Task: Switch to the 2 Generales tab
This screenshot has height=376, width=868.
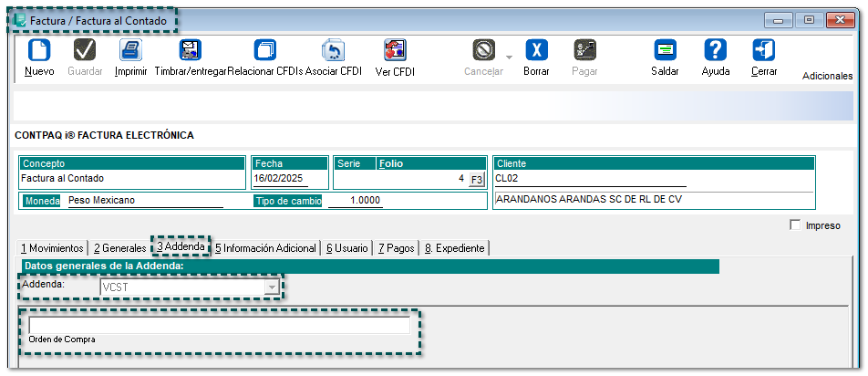Action: pos(120,248)
